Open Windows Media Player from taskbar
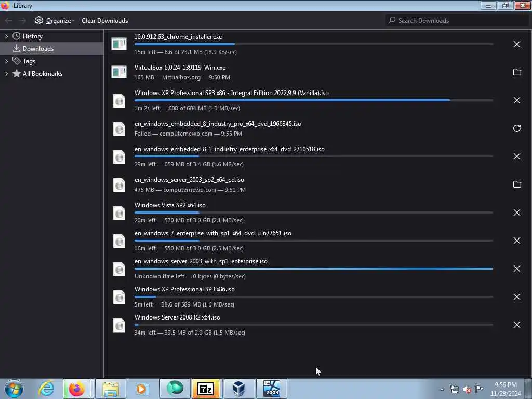 point(141,389)
